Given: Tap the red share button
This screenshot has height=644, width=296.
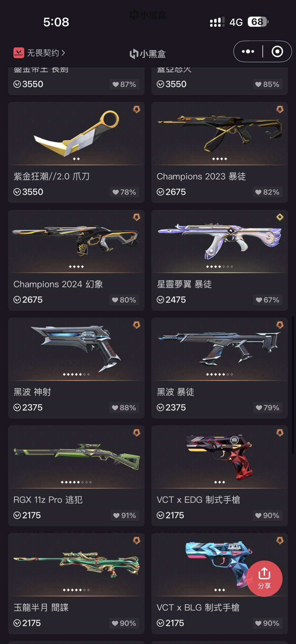Looking at the screenshot, I should [264, 578].
